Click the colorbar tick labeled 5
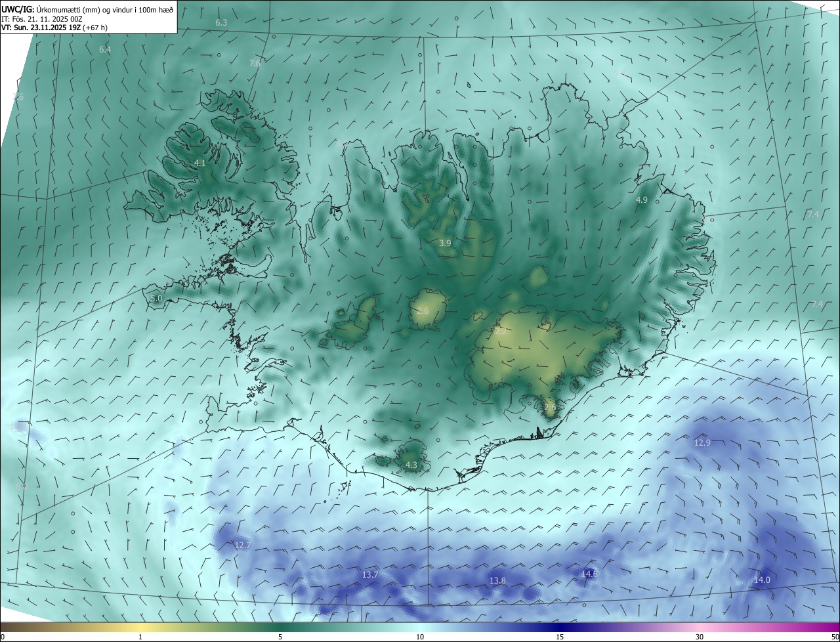840x642 pixels. tap(280, 637)
